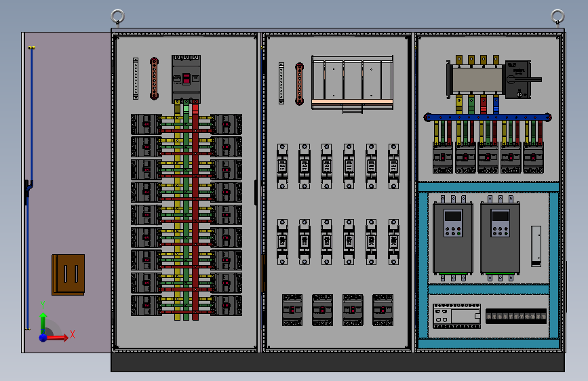
Task: Select the leftmost fuse holder in lower fuse row
Action: click(x=282, y=242)
